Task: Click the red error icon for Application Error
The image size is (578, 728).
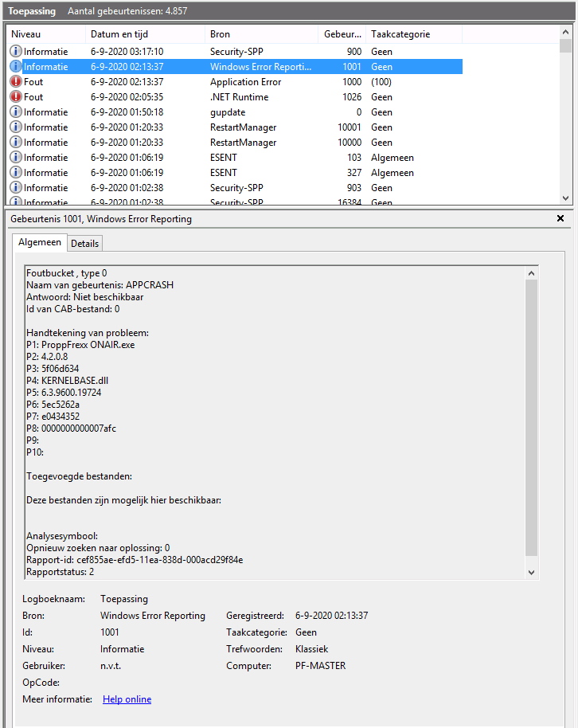Action: (x=16, y=82)
